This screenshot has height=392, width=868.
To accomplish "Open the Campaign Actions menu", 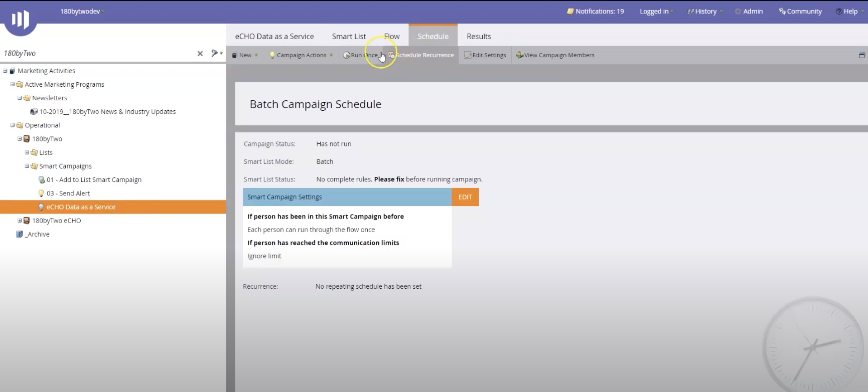I will (301, 55).
